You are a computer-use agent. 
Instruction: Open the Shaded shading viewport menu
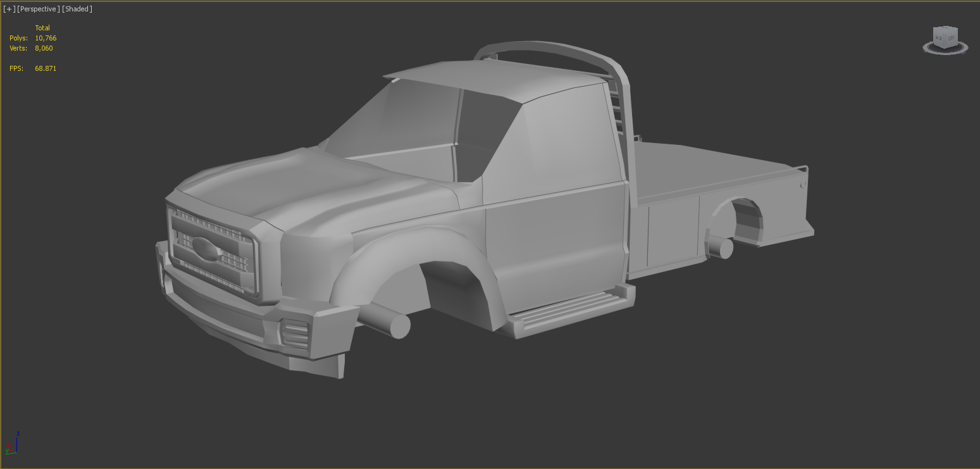pyautogui.click(x=77, y=9)
